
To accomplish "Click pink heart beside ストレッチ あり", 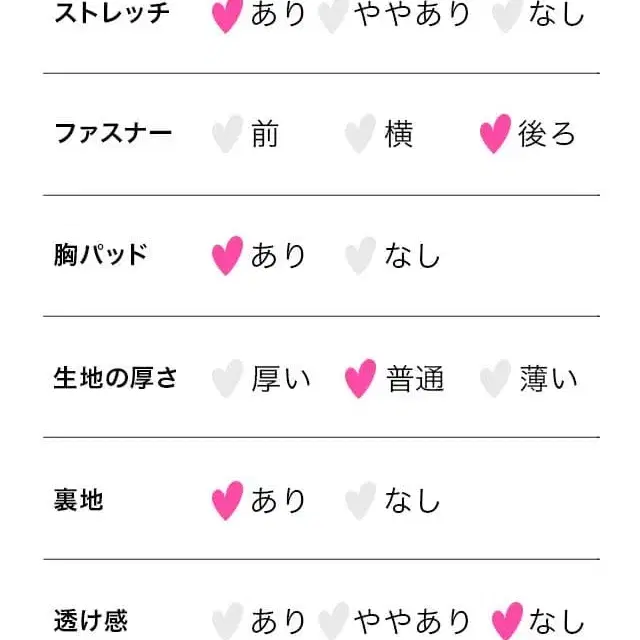I will click(227, 14).
